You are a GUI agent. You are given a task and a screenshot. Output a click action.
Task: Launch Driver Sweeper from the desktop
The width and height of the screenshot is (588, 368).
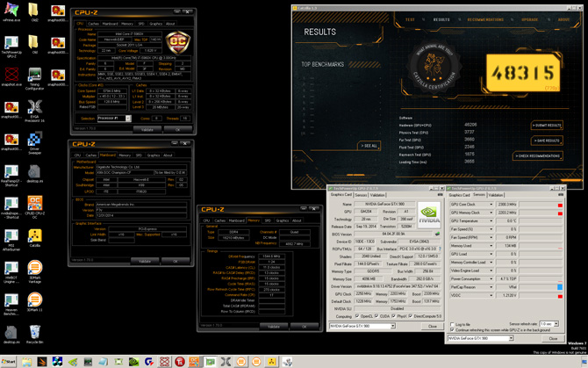(x=34, y=141)
